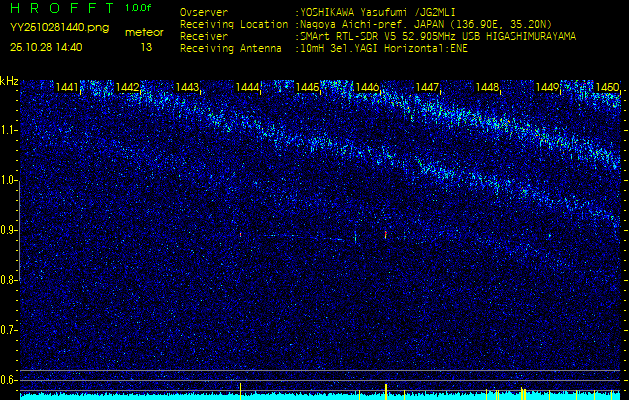The height and width of the screenshot is (400, 629).
Task: Select the 1.1 kHz axis tick
Action: coord(9,129)
